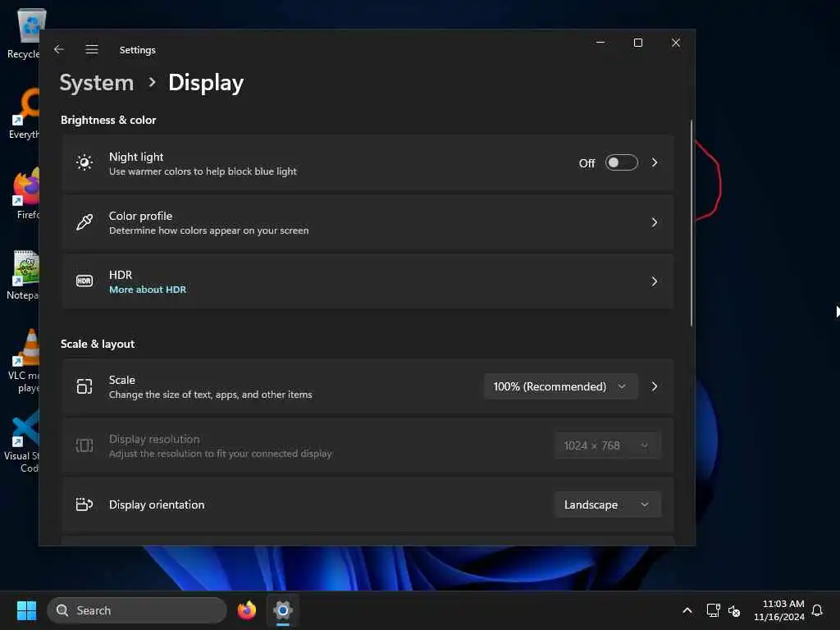Image resolution: width=840 pixels, height=630 pixels.
Task: Click the Display orientation icon
Action: 84,504
